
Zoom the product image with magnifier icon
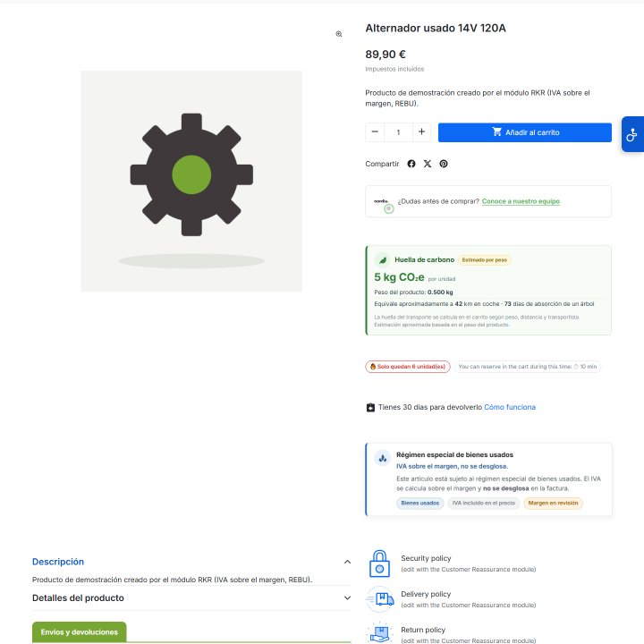339,34
